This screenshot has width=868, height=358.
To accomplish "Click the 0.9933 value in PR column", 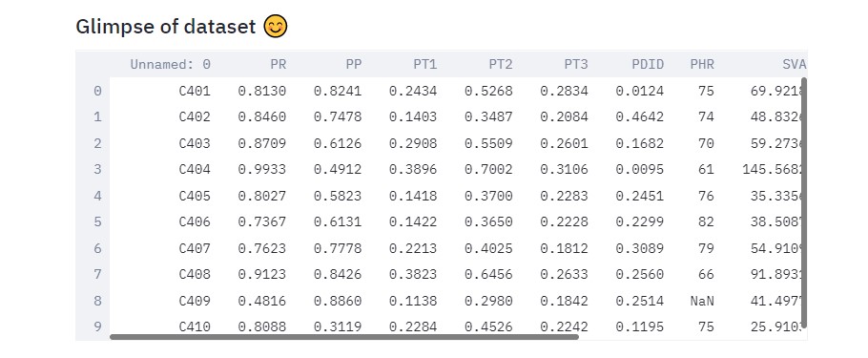I will pos(262,170).
